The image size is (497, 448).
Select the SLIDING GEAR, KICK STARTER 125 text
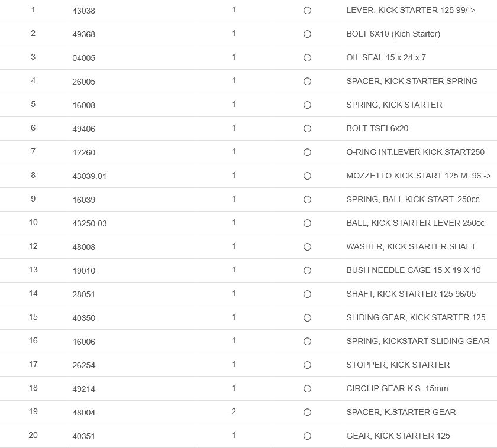click(415, 317)
